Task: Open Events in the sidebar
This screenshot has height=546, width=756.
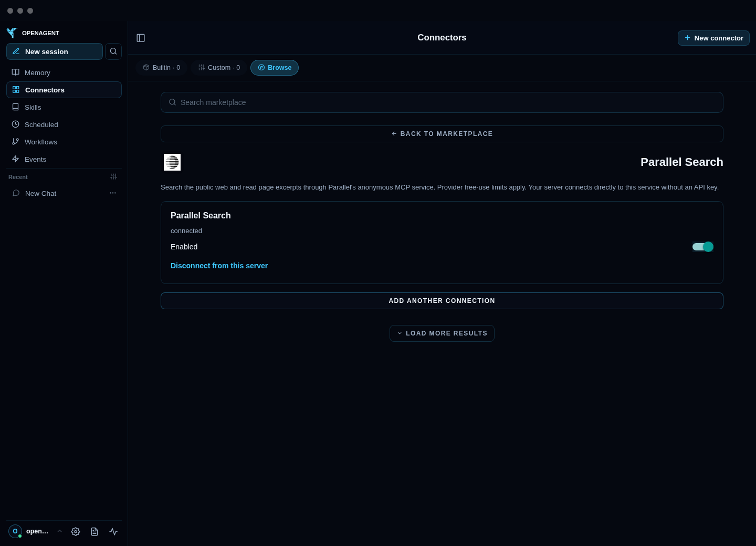Action: [x=64, y=159]
